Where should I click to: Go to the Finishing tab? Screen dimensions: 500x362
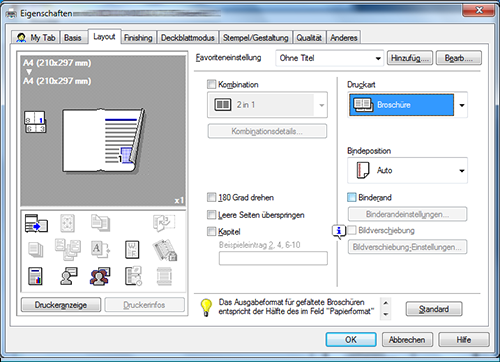[138, 38]
